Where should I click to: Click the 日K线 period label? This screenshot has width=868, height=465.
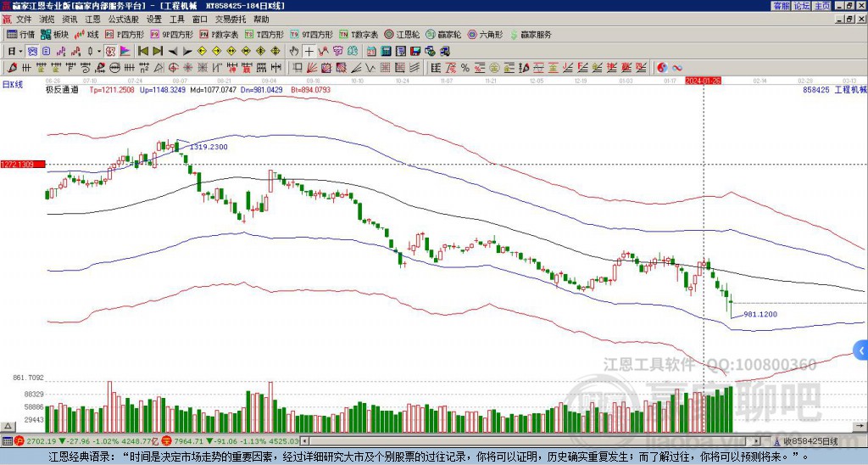pyautogui.click(x=14, y=85)
